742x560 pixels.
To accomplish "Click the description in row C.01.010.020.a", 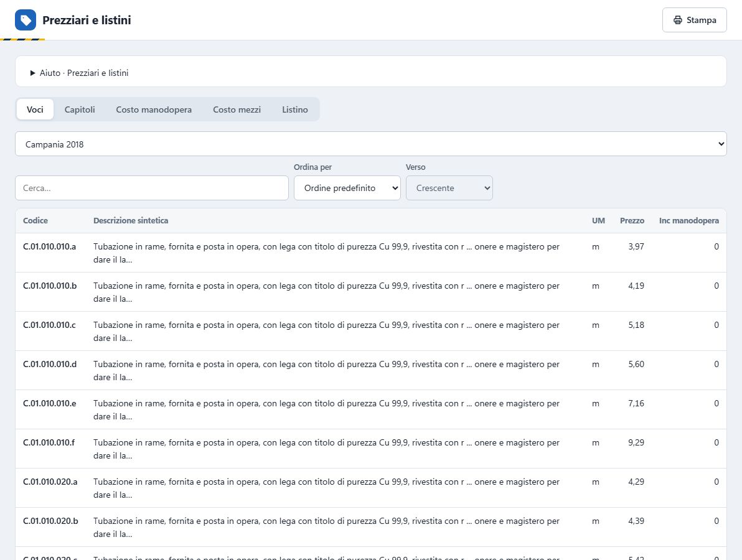I will [x=327, y=488].
